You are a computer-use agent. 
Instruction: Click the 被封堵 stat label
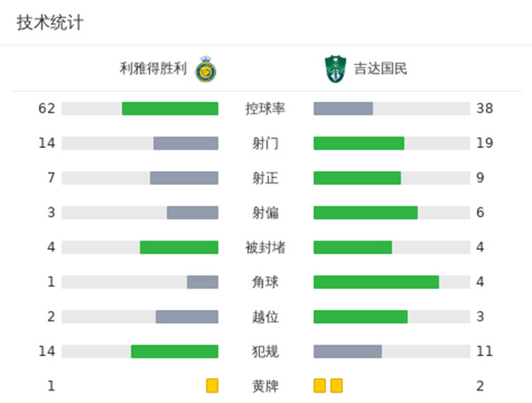(265, 247)
